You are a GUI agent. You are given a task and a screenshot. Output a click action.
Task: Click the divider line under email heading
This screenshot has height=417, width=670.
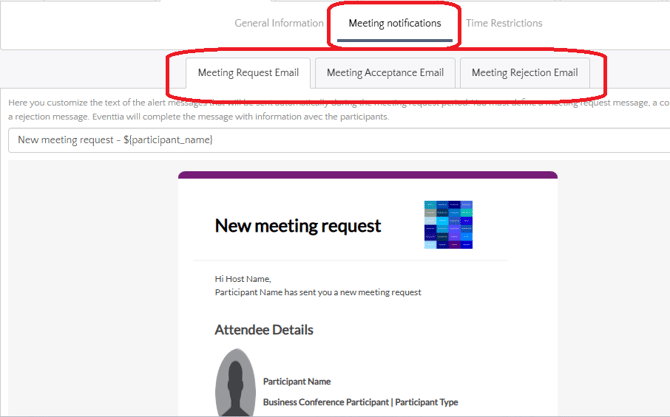(350, 261)
